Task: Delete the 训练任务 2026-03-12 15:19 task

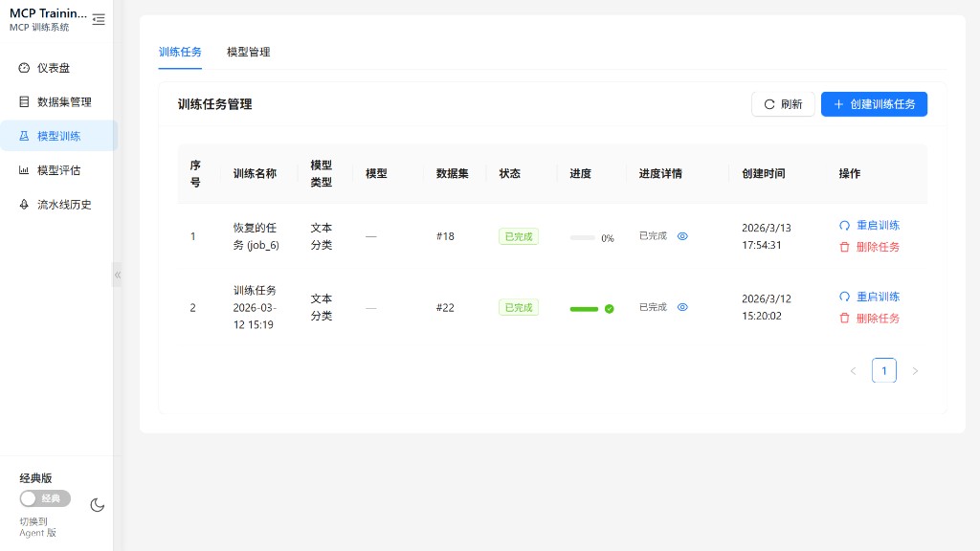Action: [x=869, y=318]
